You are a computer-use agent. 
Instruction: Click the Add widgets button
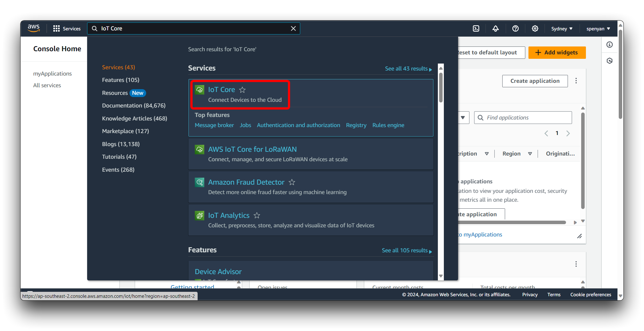click(557, 52)
